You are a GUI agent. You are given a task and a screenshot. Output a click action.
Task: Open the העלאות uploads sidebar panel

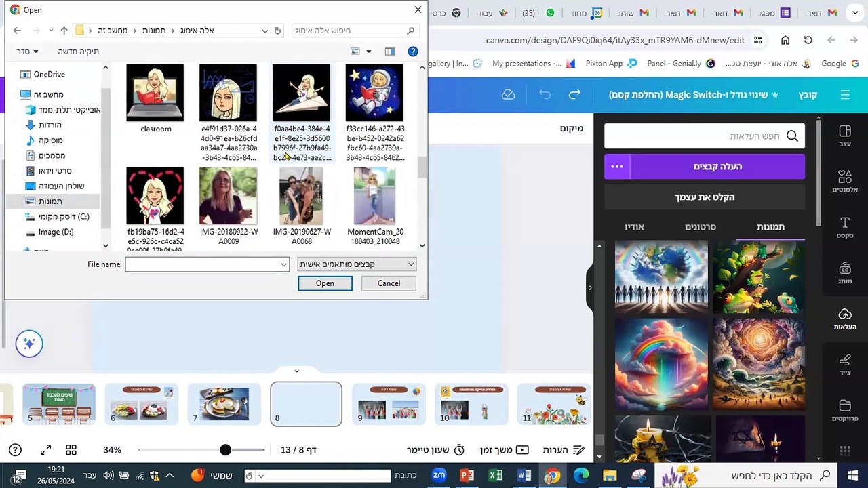(x=845, y=319)
